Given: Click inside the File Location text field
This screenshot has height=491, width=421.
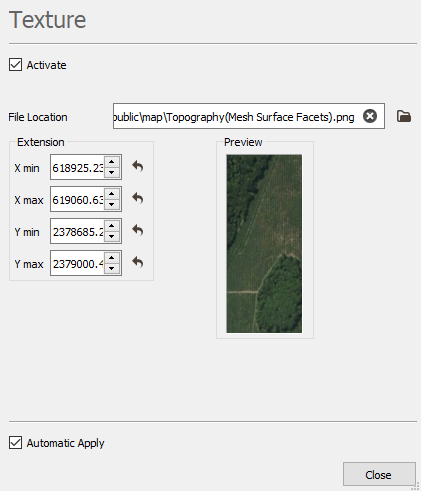Looking at the screenshot, I should coord(237,116).
